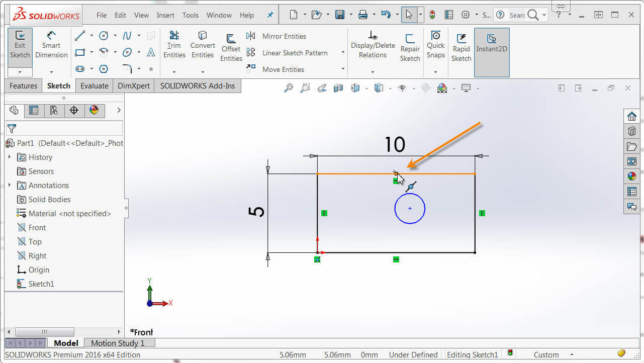The width and height of the screenshot is (644, 363).
Task: Expand the Annotations tree node
Action: [10, 186]
